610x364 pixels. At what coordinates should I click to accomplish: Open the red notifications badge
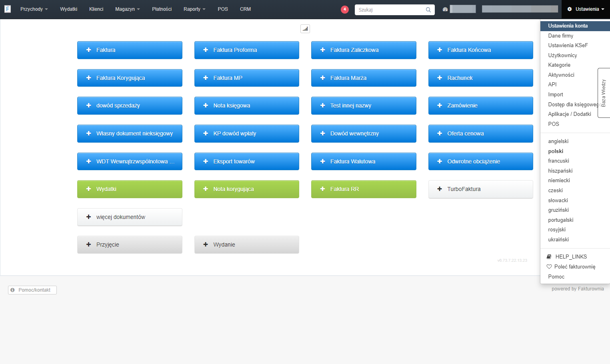pyautogui.click(x=345, y=9)
